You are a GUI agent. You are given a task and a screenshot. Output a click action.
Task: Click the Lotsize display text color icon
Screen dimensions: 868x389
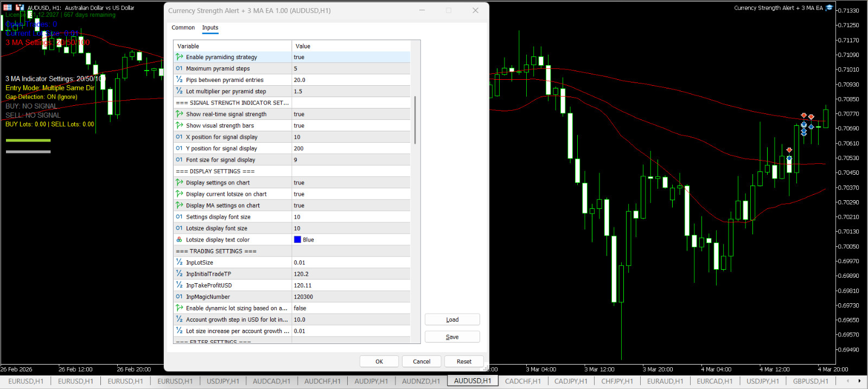(x=179, y=239)
